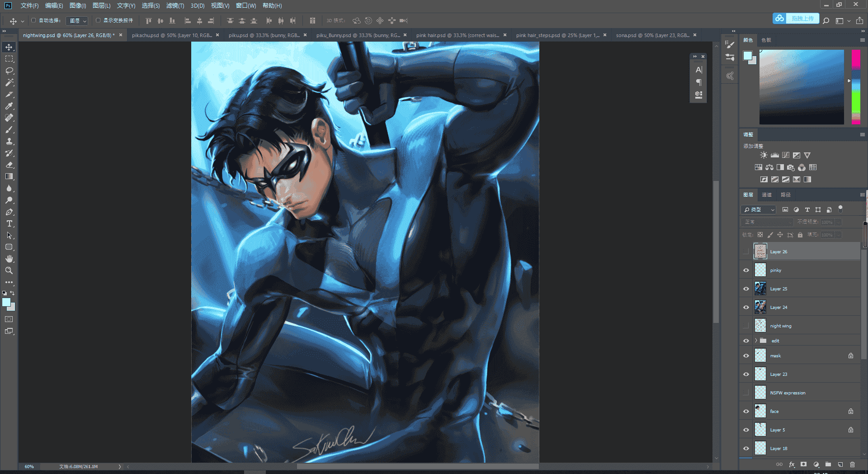Select the Pen tool
868x474 pixels.
pyautogui.click(x=9, y=212)
